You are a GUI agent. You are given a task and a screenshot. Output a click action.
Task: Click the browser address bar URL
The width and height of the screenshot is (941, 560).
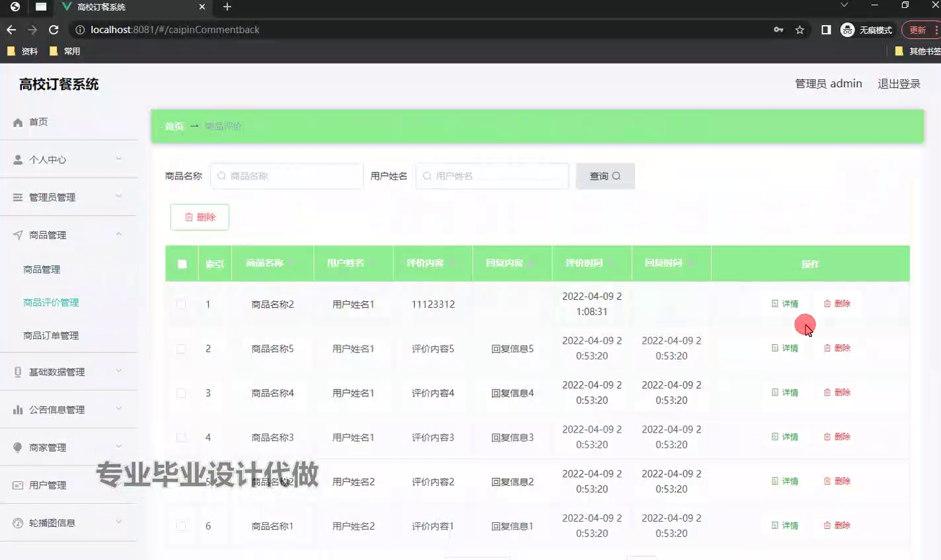pyautogui.click(x=175, y=30)
